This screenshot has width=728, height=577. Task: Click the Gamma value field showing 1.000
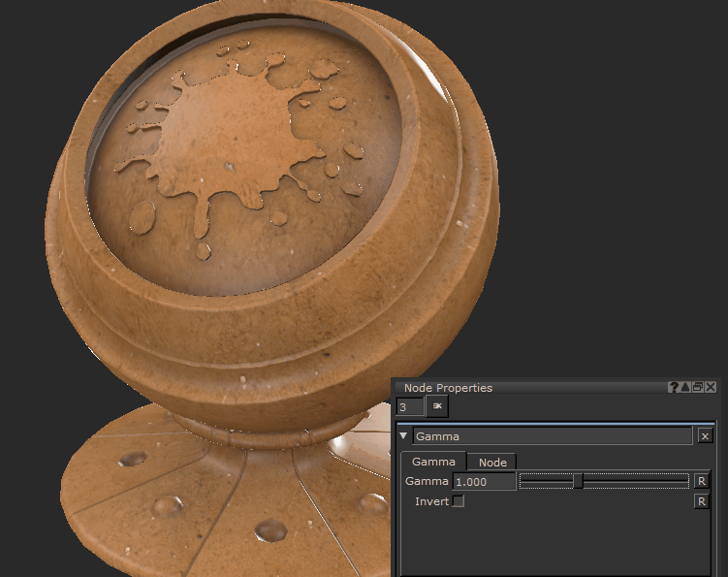[x=484, y=482]
